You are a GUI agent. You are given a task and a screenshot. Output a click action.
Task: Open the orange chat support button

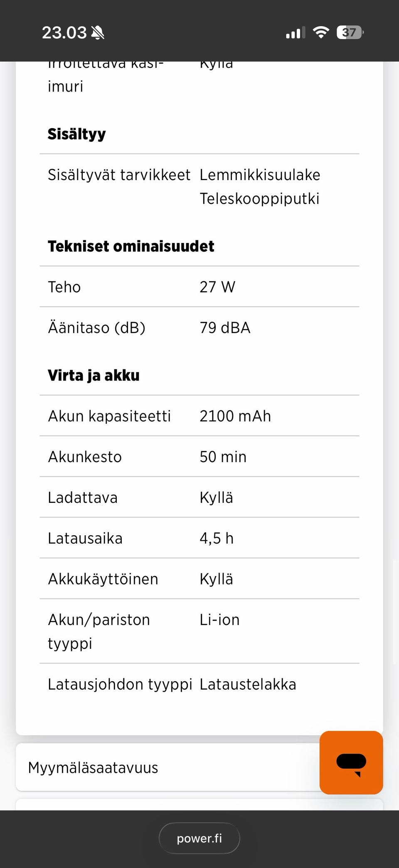click(x=351, y=762)
